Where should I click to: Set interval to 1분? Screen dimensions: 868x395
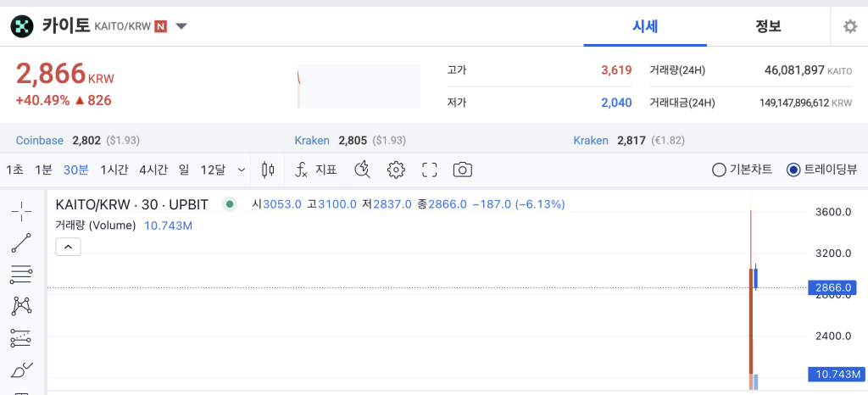pyautogui.click(x=43, y=170)
